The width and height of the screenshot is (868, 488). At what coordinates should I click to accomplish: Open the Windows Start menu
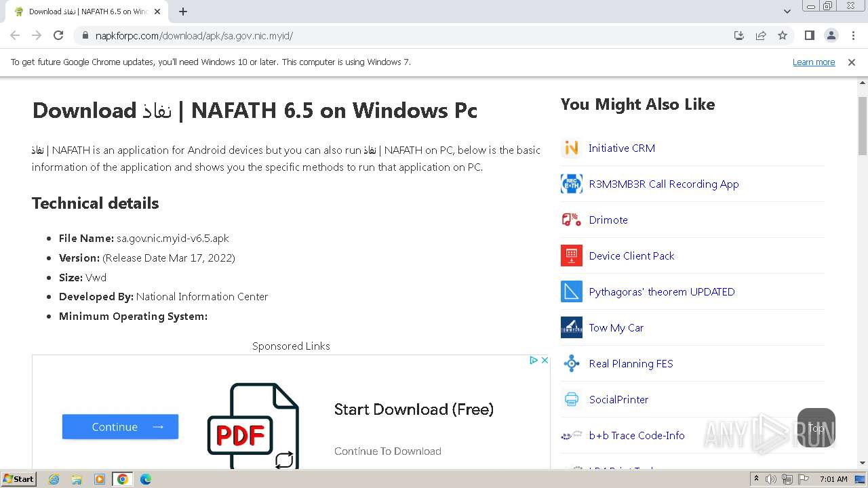(19, 479)
